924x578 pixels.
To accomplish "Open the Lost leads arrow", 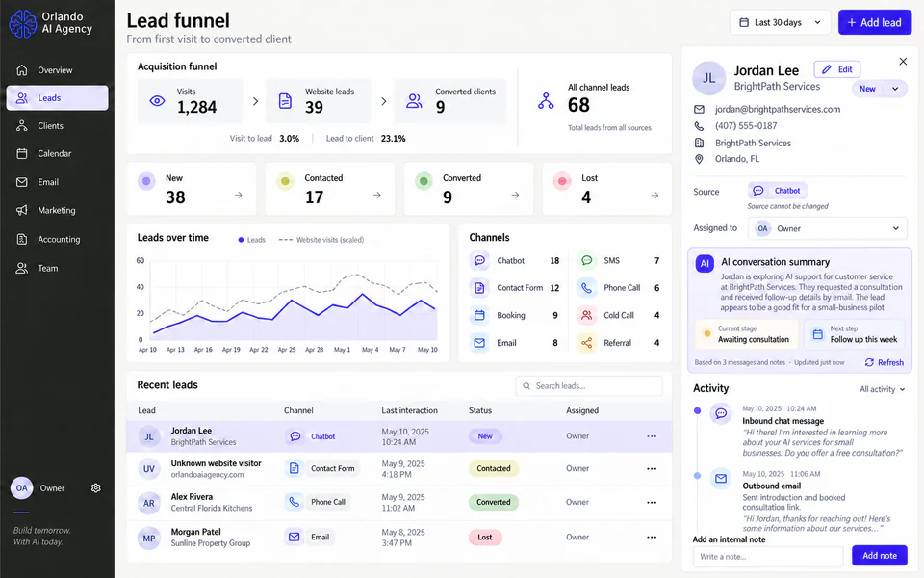I will click(654, 196).
